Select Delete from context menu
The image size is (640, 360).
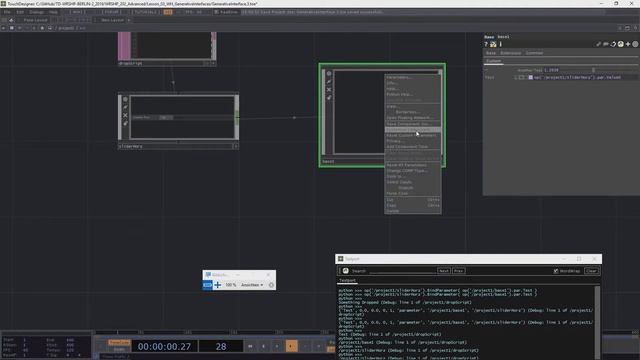tap(412, 211)
